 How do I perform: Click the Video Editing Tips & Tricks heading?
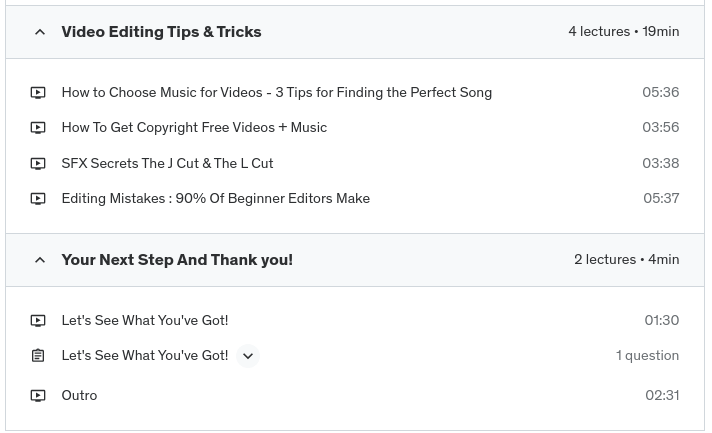pyautogui.click(x=161, y=32)
